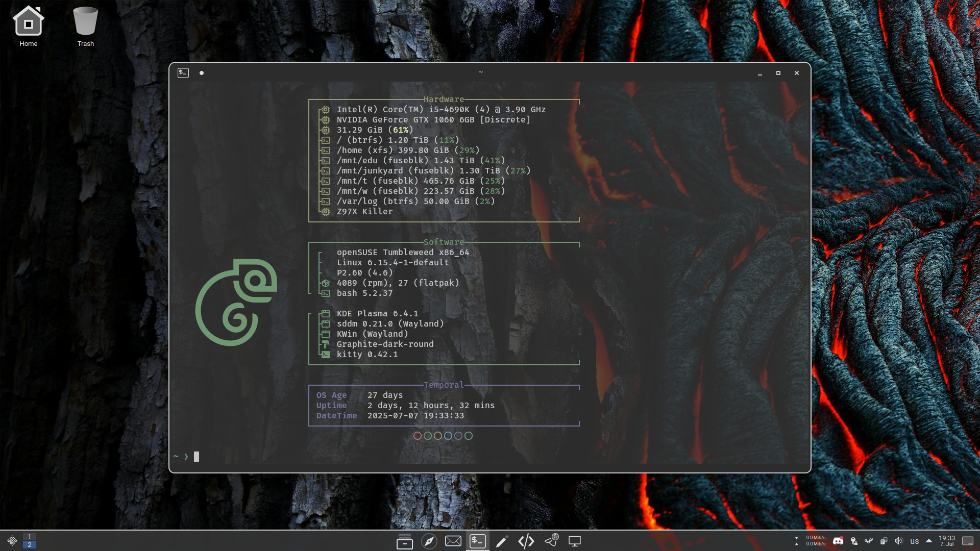Click the 'Uptime' label in Temporal box
The height and width of the screenshot is (551, 980).
(x=331, y=406)
